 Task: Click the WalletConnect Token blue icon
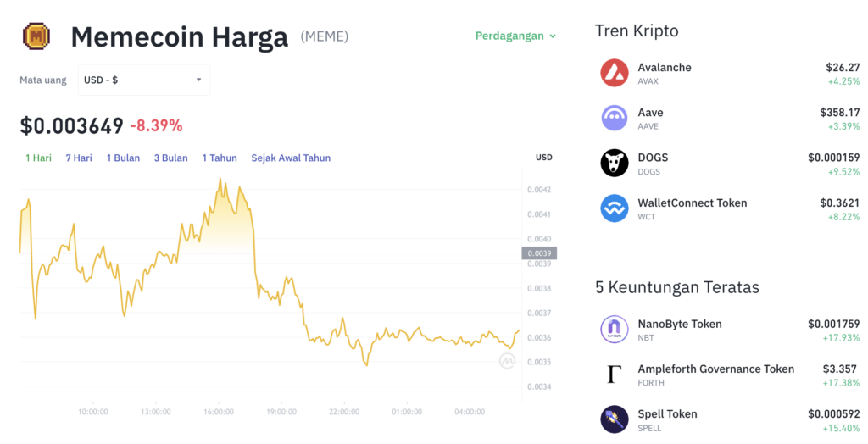pos(615,208)
